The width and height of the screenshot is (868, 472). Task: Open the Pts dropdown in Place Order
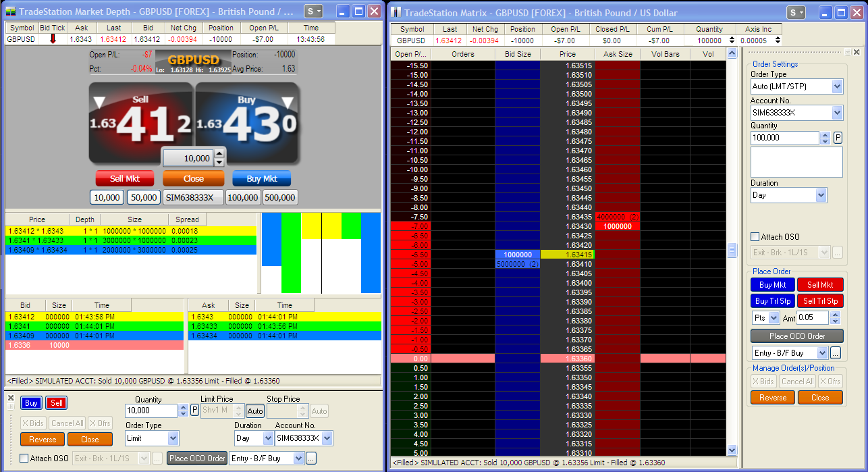pyautogui.click(x=774, y=317)
